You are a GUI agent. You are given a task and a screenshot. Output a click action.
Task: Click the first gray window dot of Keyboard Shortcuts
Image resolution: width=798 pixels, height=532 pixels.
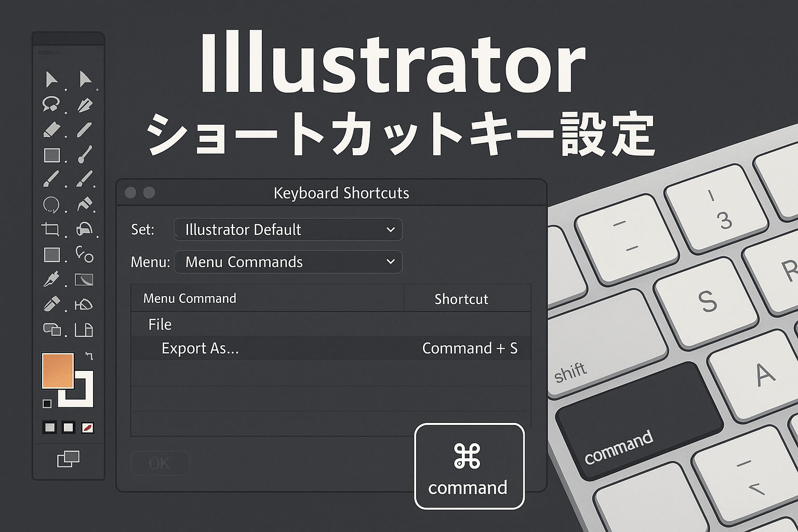[130, 193]
